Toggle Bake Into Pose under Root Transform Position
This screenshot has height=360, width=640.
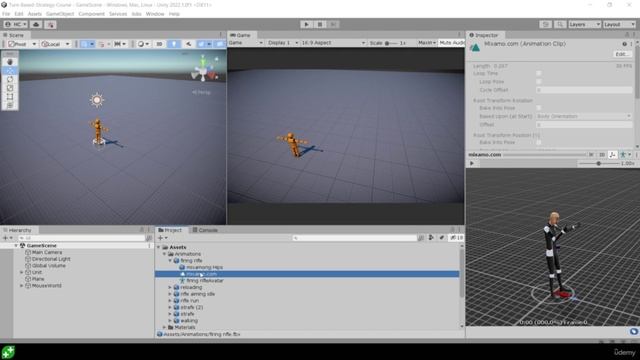pyautogui.click(x=539, y=142)
